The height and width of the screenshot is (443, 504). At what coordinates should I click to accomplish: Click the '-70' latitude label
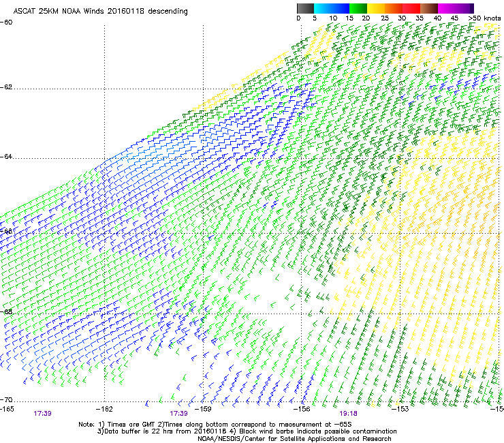tap(6, 399)
